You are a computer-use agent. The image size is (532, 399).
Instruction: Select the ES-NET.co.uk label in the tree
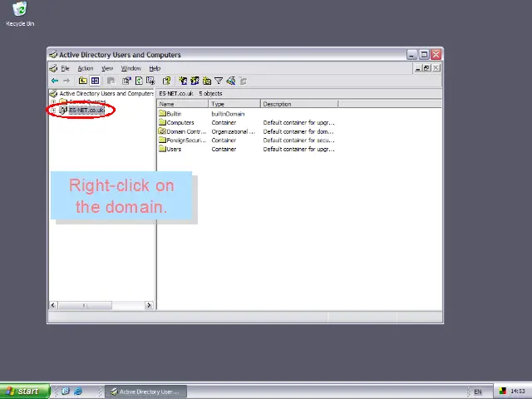tap(86, 110)
